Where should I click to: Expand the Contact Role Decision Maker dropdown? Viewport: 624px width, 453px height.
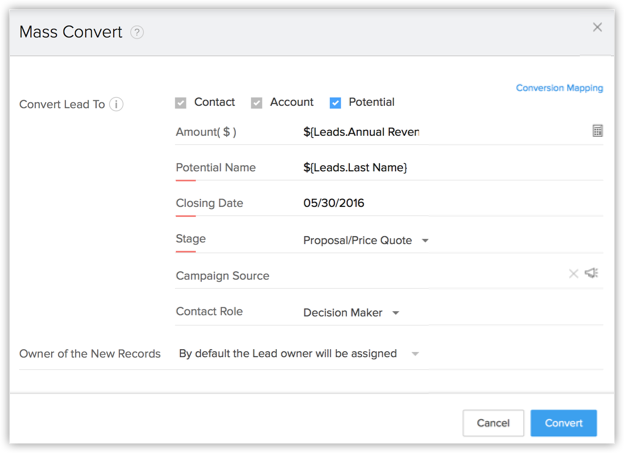pos(351,312)
